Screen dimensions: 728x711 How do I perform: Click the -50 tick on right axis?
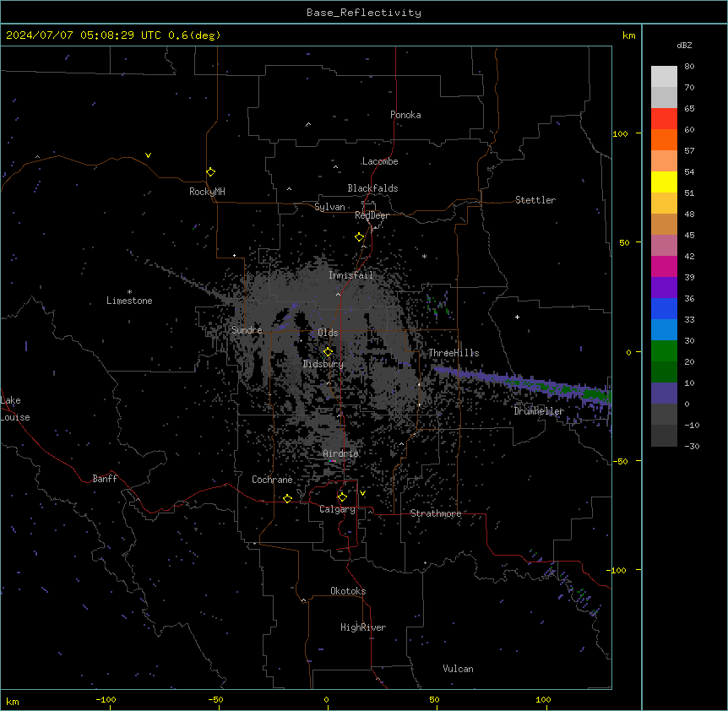click(x=620, y=461)
